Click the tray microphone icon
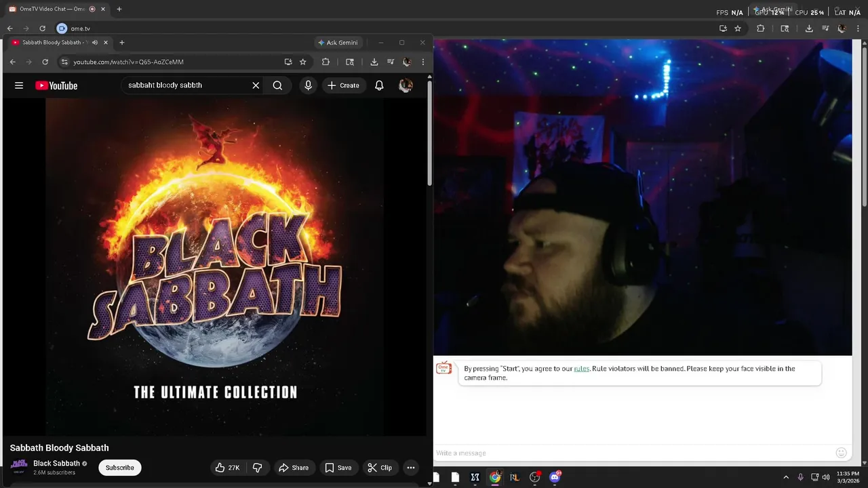Screen dimensions: 868x488 point(801,477)
